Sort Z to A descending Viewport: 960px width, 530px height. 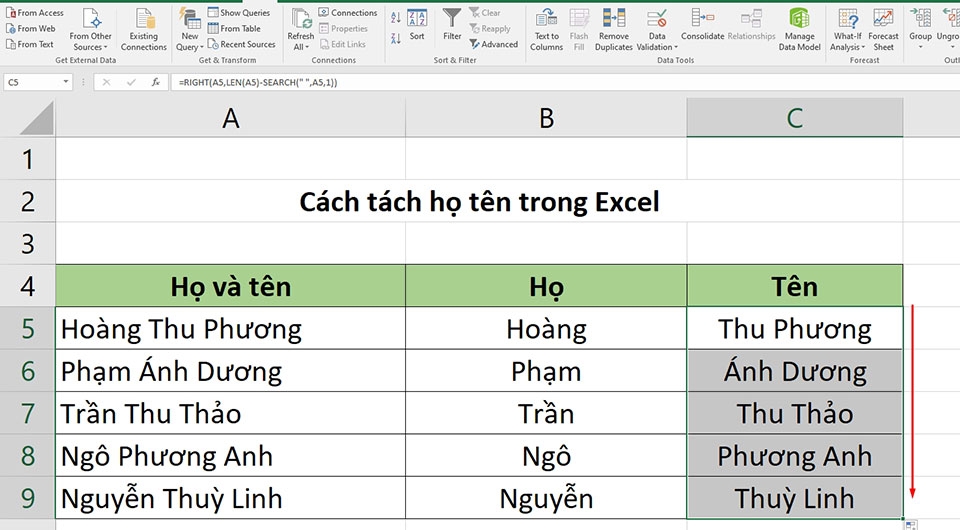(x=396, y=38)
